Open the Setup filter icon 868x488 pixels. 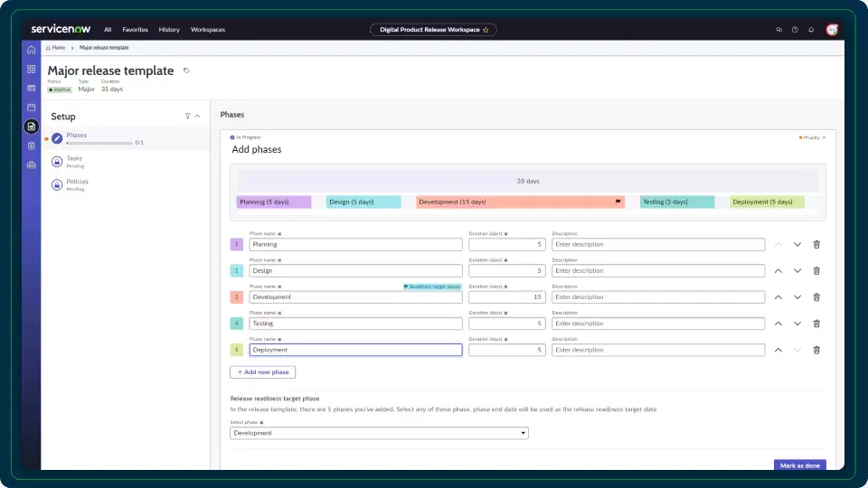click(x=188, y=117)
